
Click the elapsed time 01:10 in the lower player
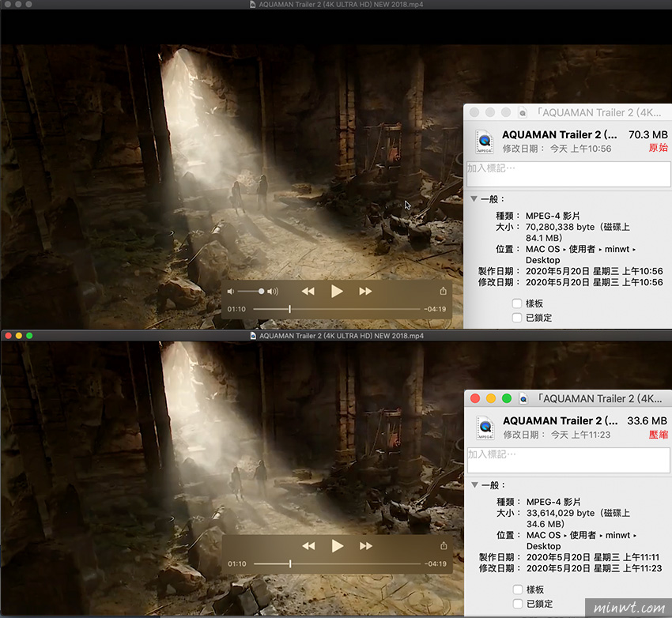click(x=237, y=563)
